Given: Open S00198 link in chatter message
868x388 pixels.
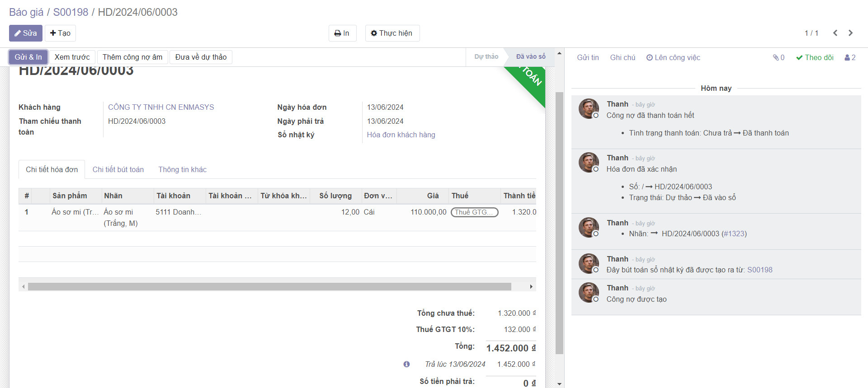Looking at the screenshot, I should (759, 270).
